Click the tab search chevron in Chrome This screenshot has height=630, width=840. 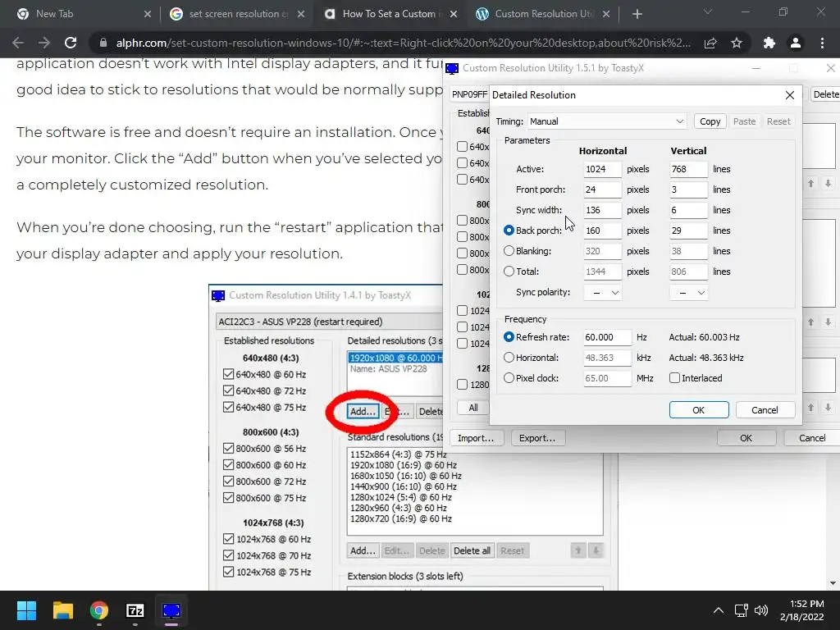708,11
